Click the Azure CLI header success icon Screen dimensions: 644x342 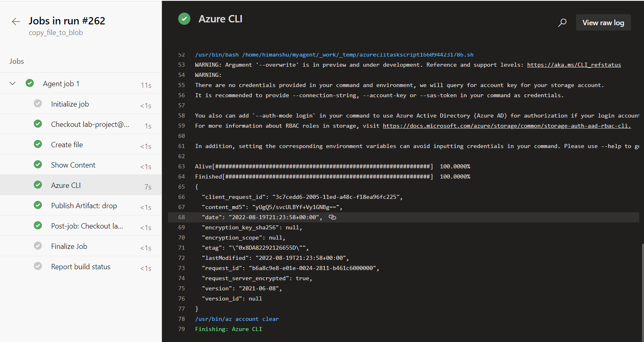tap(184, 19)
